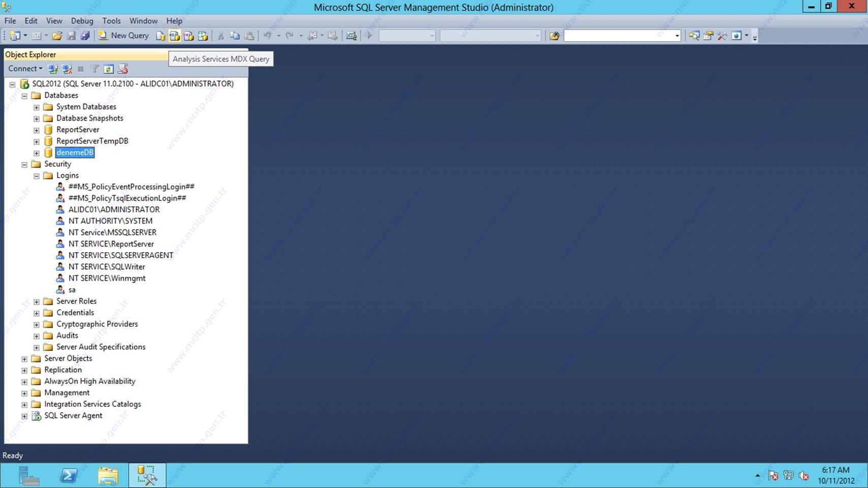Click the Open File folder icon
Screen dimensions: 868x488
coord(57,36)
